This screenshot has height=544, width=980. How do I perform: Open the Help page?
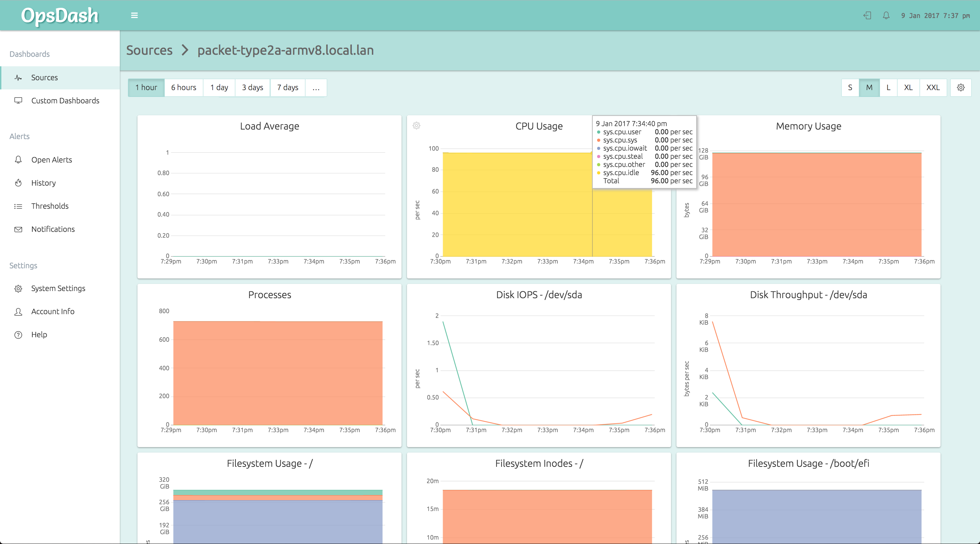click(x=60, y=335)
